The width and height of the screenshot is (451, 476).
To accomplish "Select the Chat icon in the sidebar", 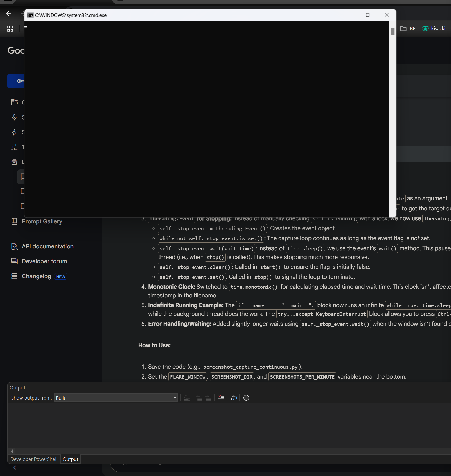I will point(14,102).
